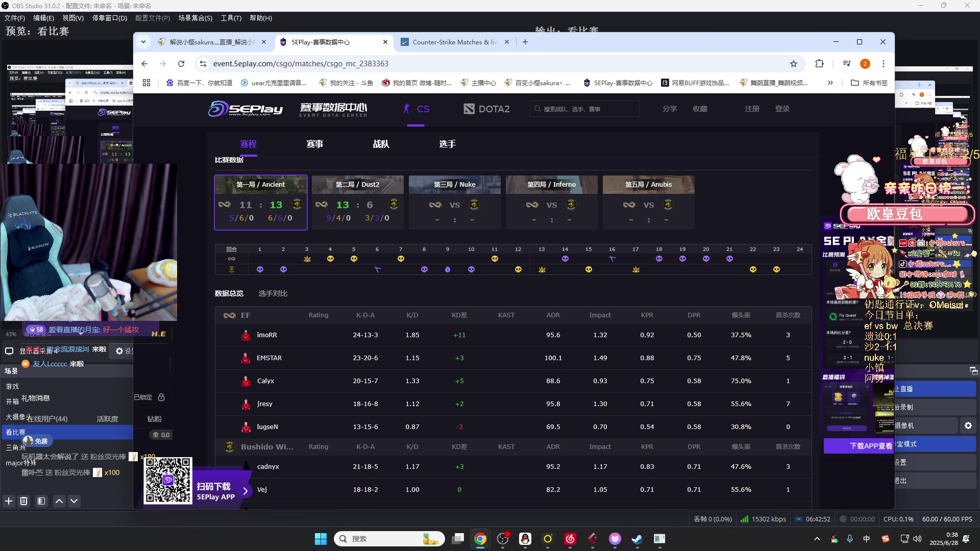View site information icon in address bar
The width and height of the screenshot is (980, 551).
tap(203, 64)
